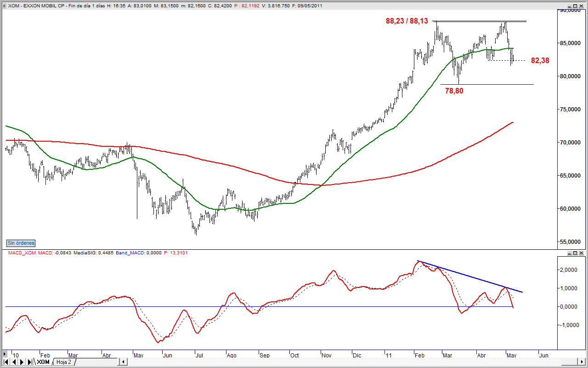
Task: Maximize the MACD indicator pane
Action: coord(575,253)
